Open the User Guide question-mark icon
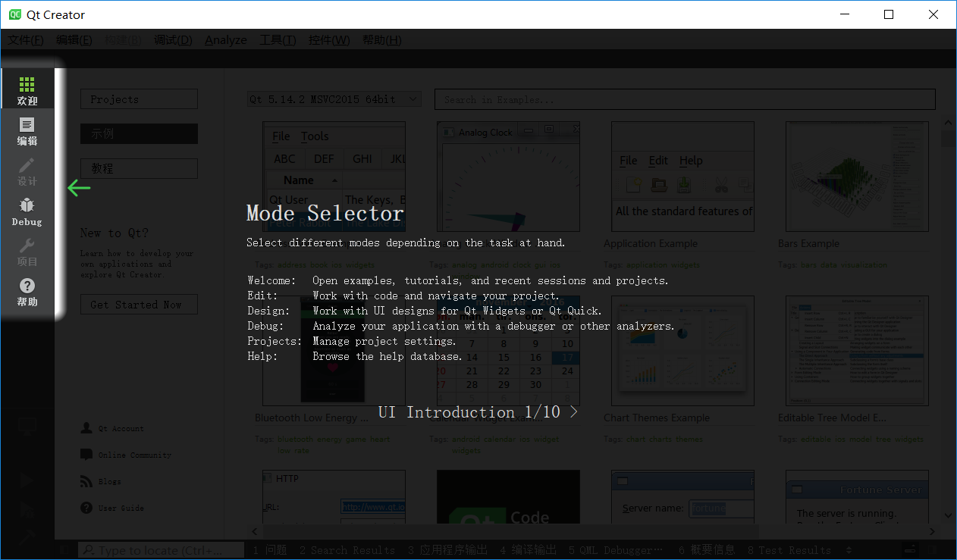The width and height of the screenshot is (957, 560). coord(86,508)
